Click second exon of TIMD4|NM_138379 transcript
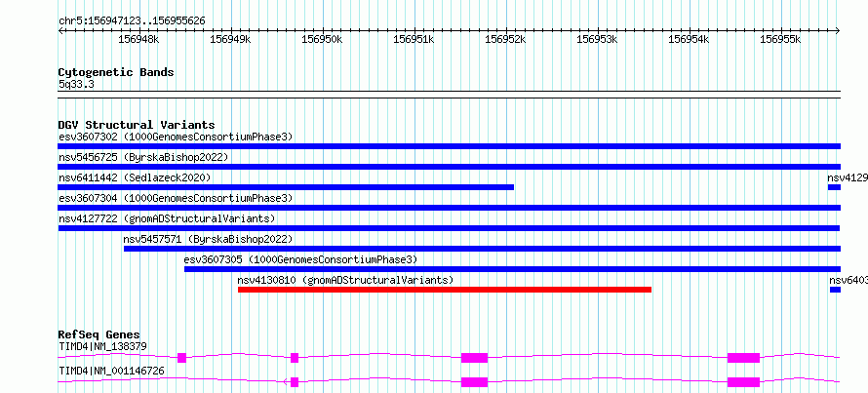The height and width of the screenshot is (393, 868). (x=295, y=358)
